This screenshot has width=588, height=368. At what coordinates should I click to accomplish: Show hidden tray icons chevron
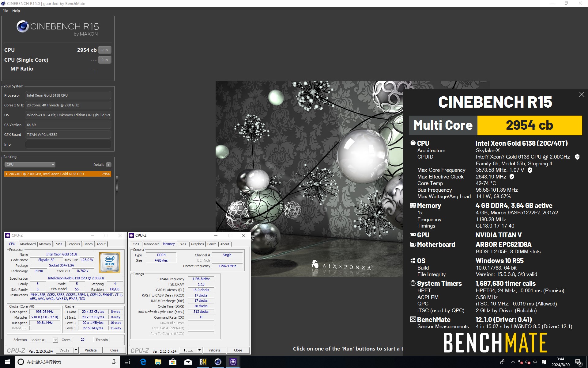click(x=513, y=362)
